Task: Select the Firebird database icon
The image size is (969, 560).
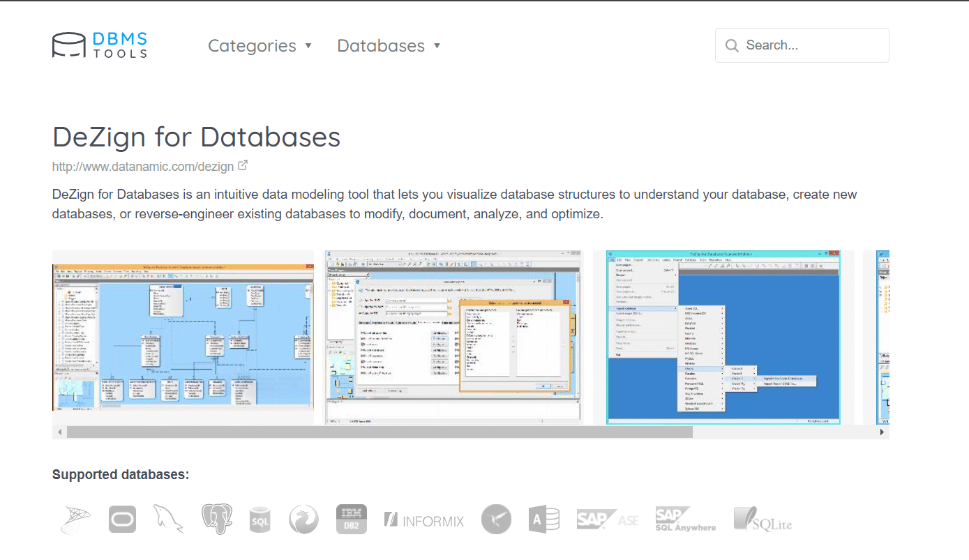Action: coord(304,520)
